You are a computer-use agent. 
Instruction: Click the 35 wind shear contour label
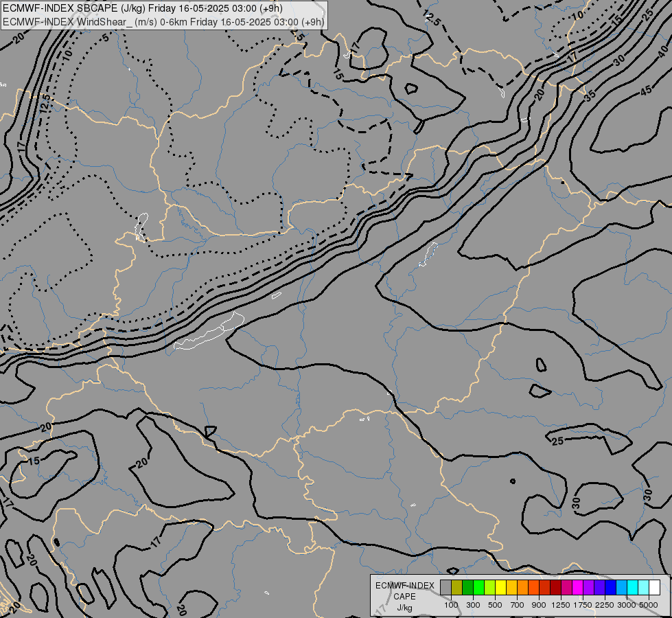point(590,95)
